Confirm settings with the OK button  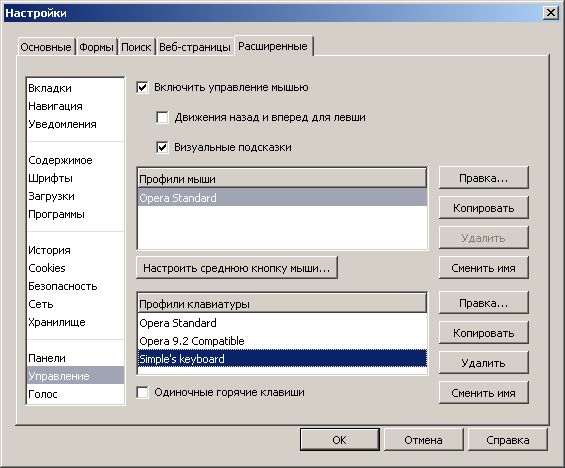click(x=340, y=440)
